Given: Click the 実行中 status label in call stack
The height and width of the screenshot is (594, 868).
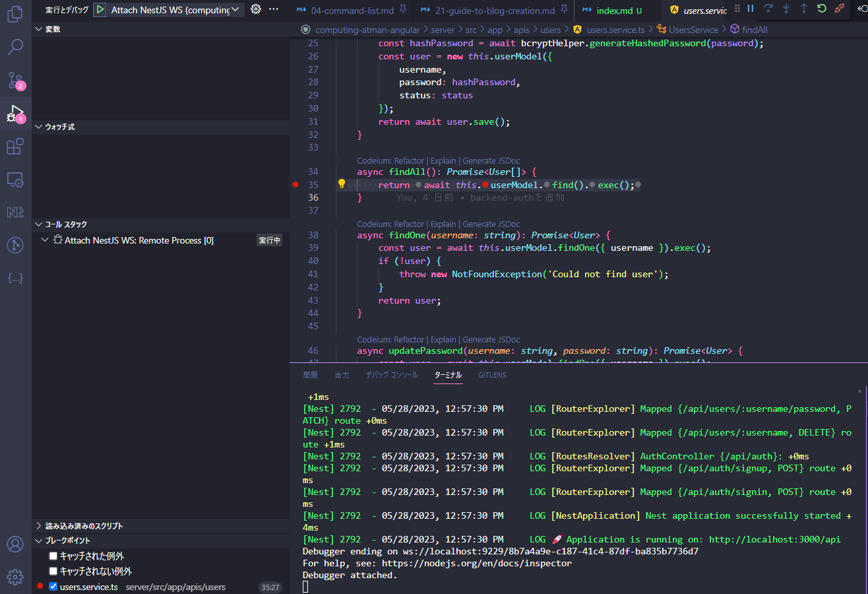Looking at the screenshot, I should point(270,240).
